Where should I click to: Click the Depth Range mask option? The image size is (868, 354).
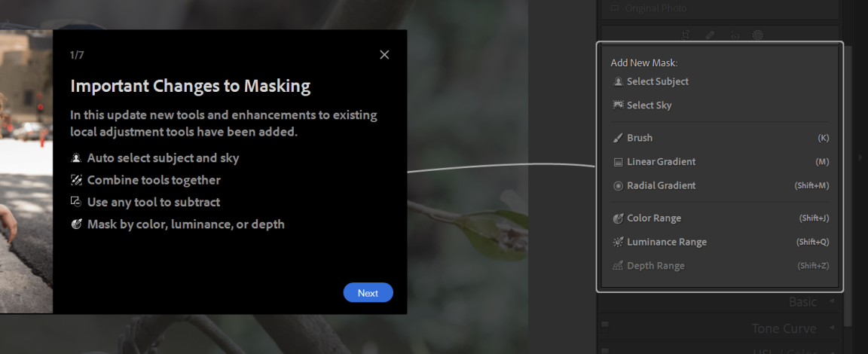(x=655, y=266)
